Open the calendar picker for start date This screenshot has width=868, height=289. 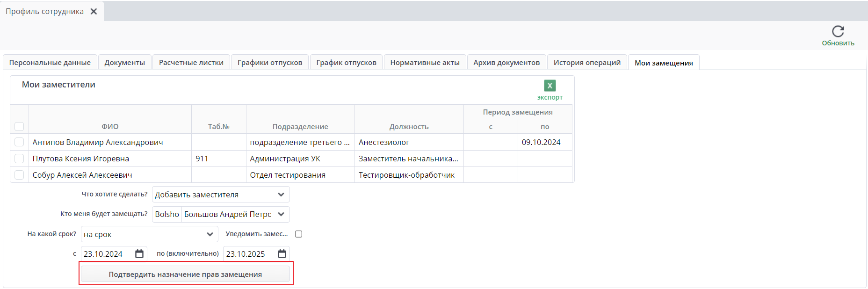coord(139,254)
